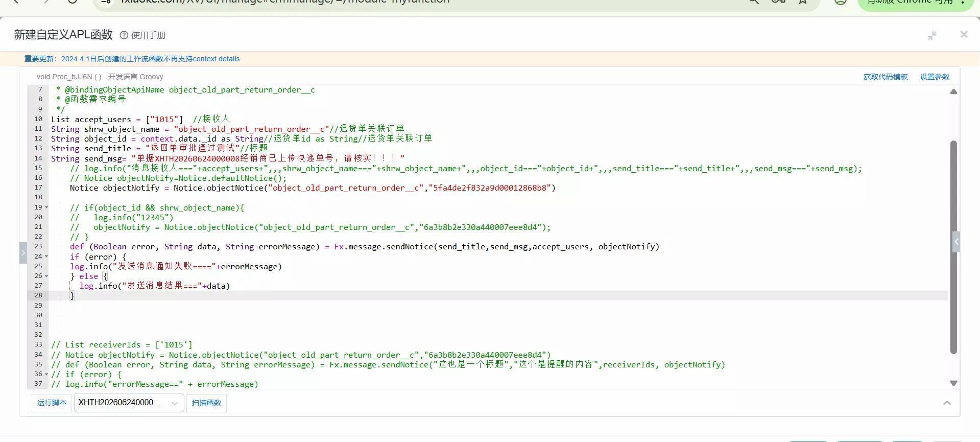
Task: Click the 'String send_title' code line
Action: click(159, 148)
